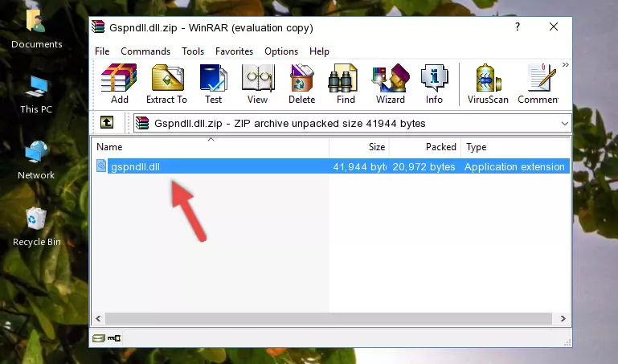Select Recycle Bin desktop icon
The image size is (618, 364).
point(36,227)
